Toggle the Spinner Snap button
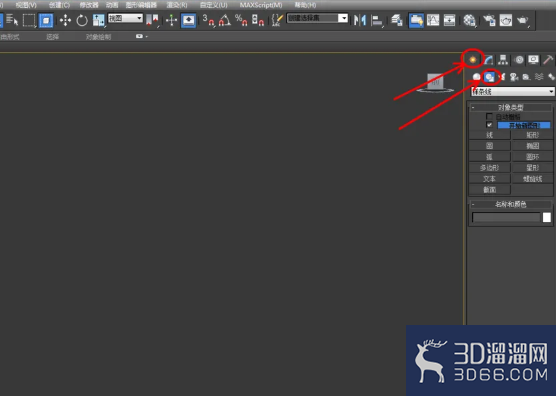The height and width of the screenshot is (396, 556). (258, 20)
